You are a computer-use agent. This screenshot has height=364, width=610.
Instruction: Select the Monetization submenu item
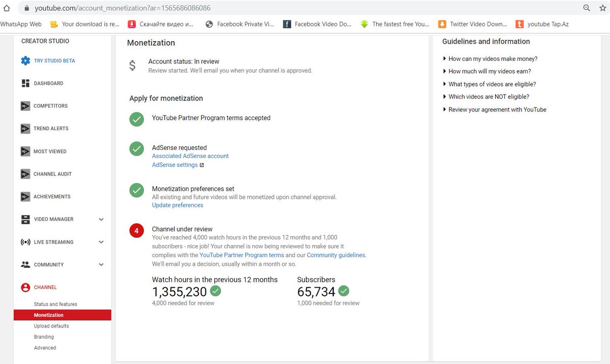[x=63, y=315]
